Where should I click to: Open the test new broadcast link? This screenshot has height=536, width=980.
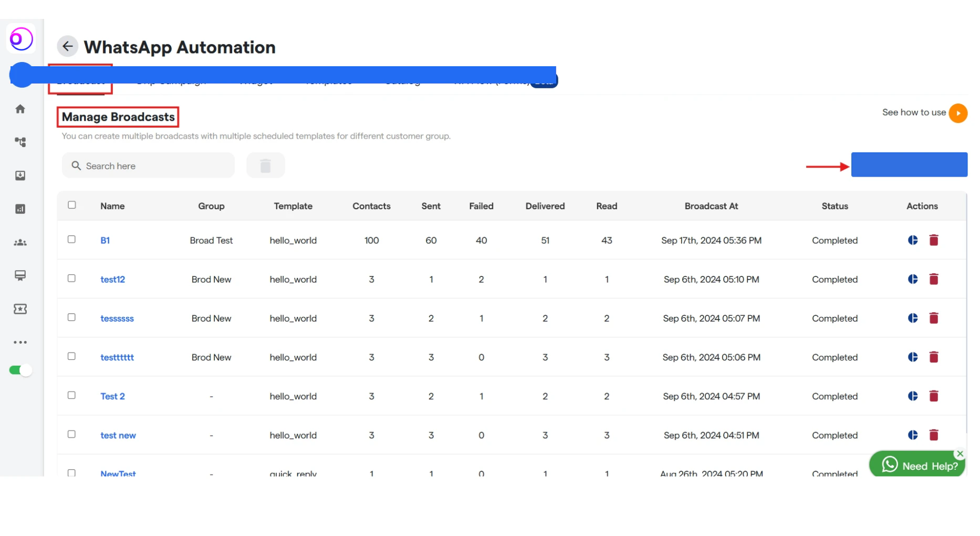(118, 435)
